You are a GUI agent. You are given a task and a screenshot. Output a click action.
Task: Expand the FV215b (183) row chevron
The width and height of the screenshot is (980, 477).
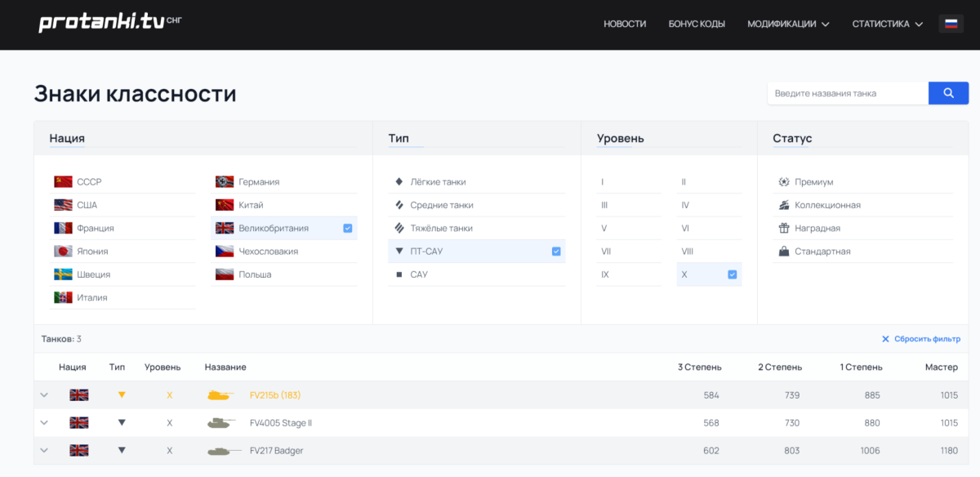[44, 395]
